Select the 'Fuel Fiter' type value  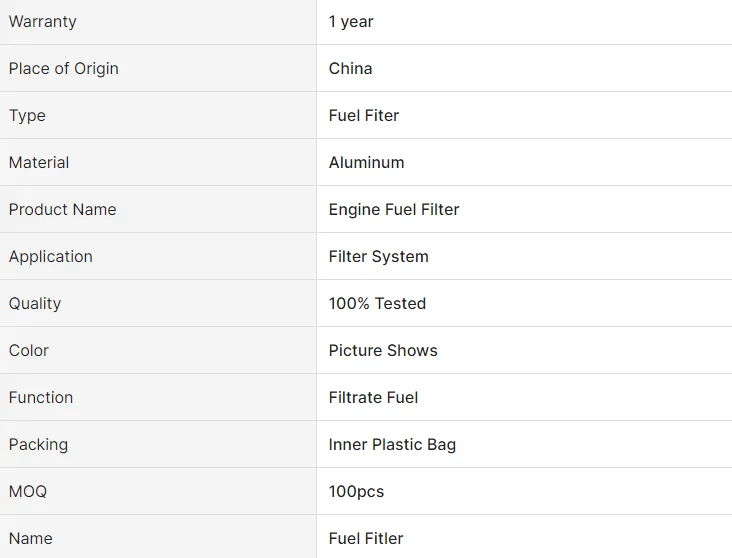tap(364, 115)
